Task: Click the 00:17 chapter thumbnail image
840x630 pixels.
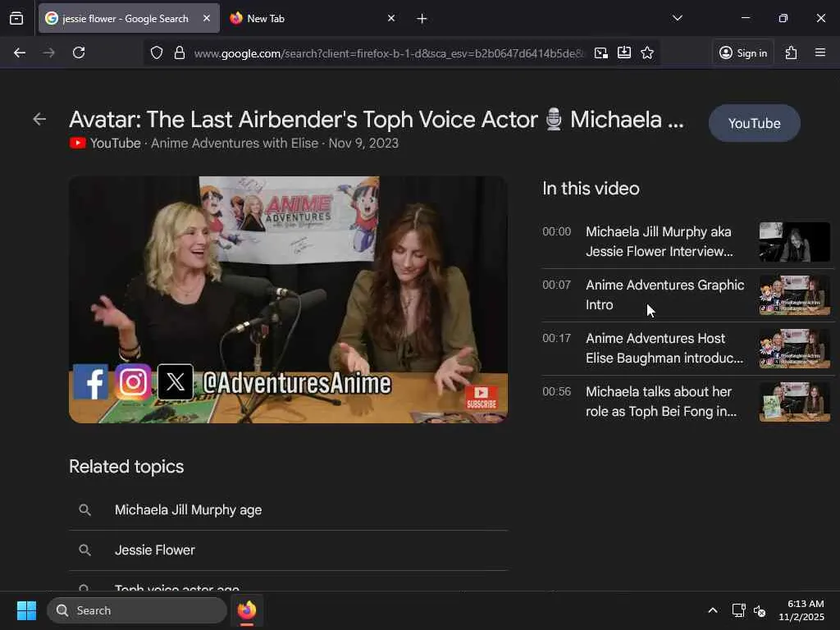Action: [x=794, y=349]
